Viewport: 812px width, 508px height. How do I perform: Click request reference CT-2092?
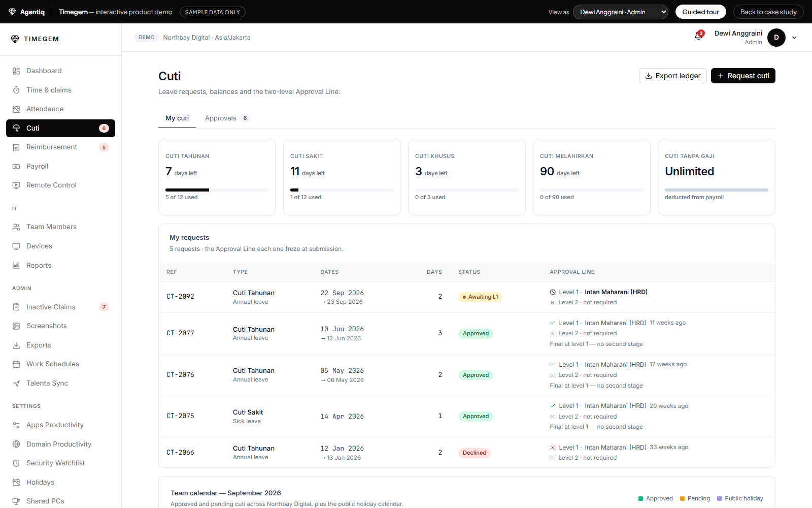(x=180, y=297)
